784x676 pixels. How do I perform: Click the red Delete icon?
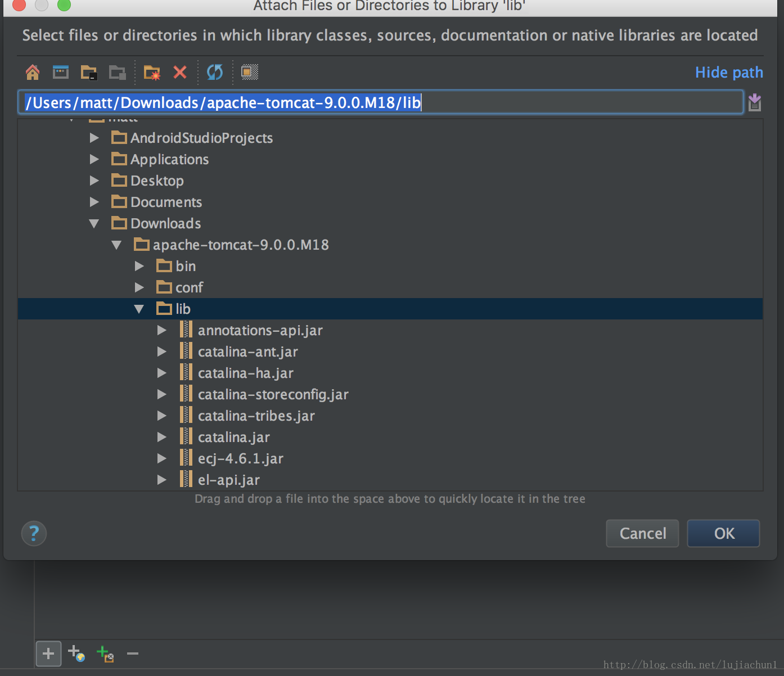pyautogui.click(x=180, y=72)
